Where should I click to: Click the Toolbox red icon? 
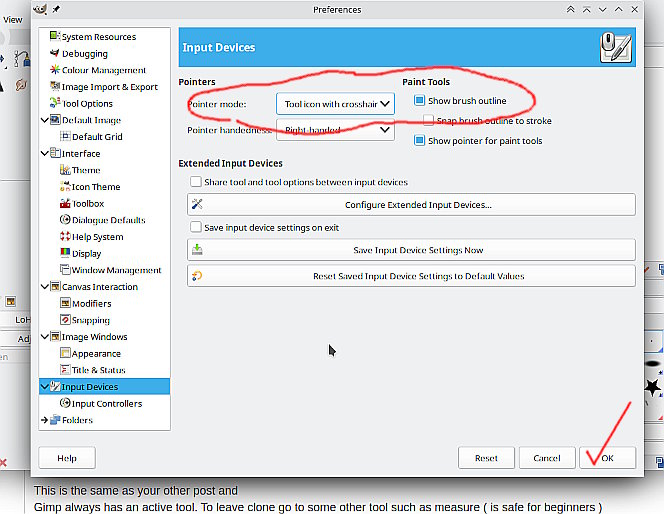point(65,203)
